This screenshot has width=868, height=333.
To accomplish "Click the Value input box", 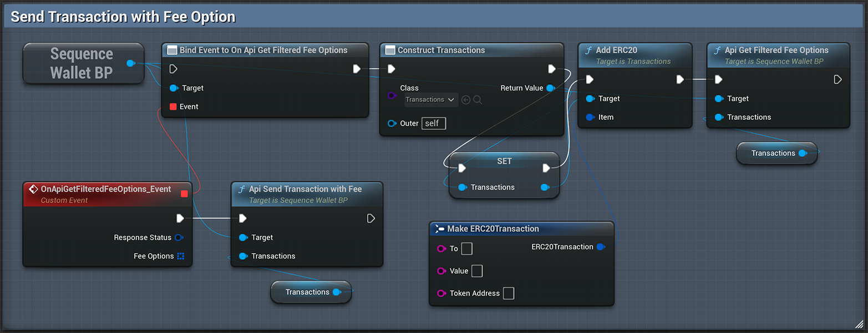I will [477, 271].
